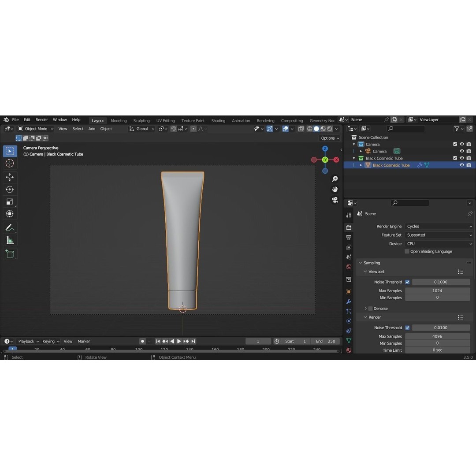Expand the Black Cosmetic Tube object row
Viewport: 476px width, 476px height.
pyautogui.click(x=361, y=165)
